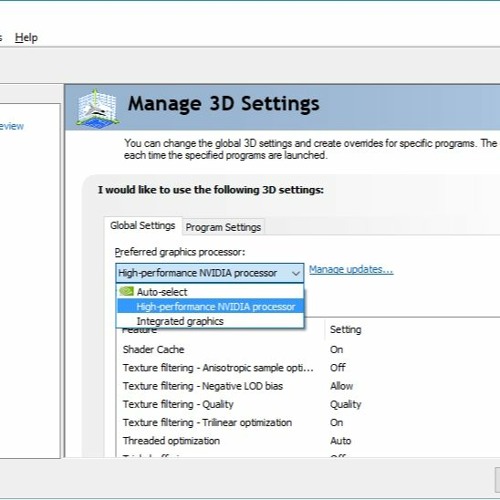Click the On value for Trilinear optimization
This screenshot has height=500, width=500.
point(336,423)
